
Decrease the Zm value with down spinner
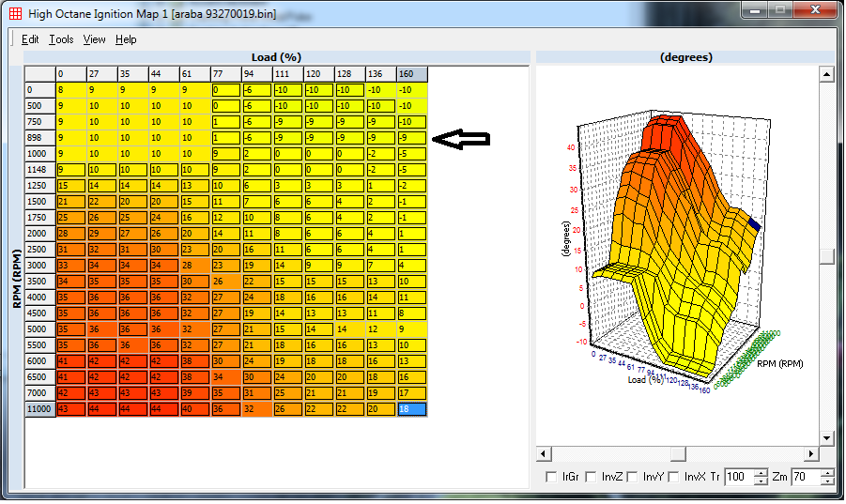pyautogui.click(x=826, y=481)
